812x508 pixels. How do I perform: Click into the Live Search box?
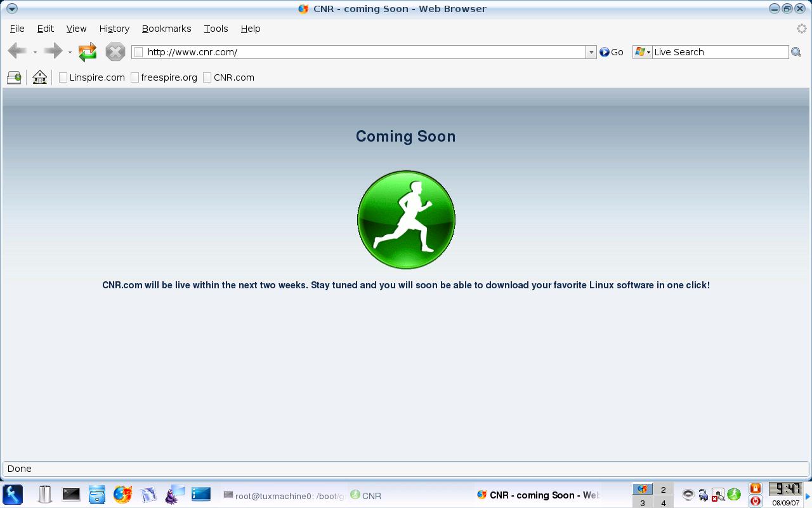[721, 52]
